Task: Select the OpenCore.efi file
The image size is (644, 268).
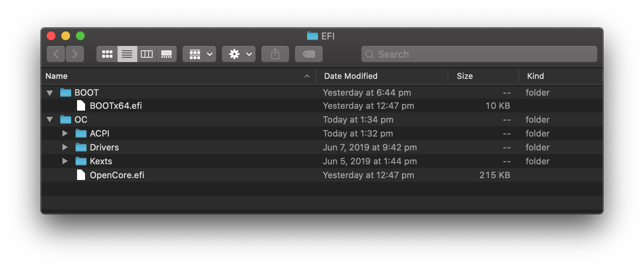Action: point(117,175)
